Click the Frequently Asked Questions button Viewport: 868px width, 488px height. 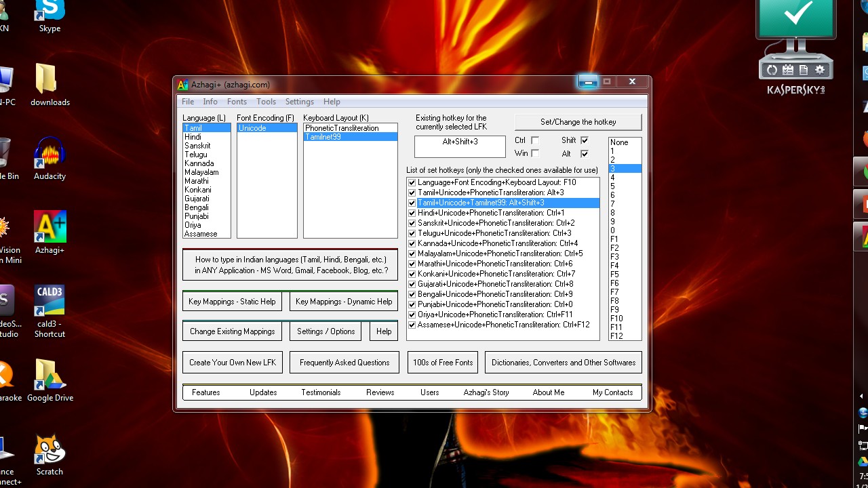[x=344, y=362]
